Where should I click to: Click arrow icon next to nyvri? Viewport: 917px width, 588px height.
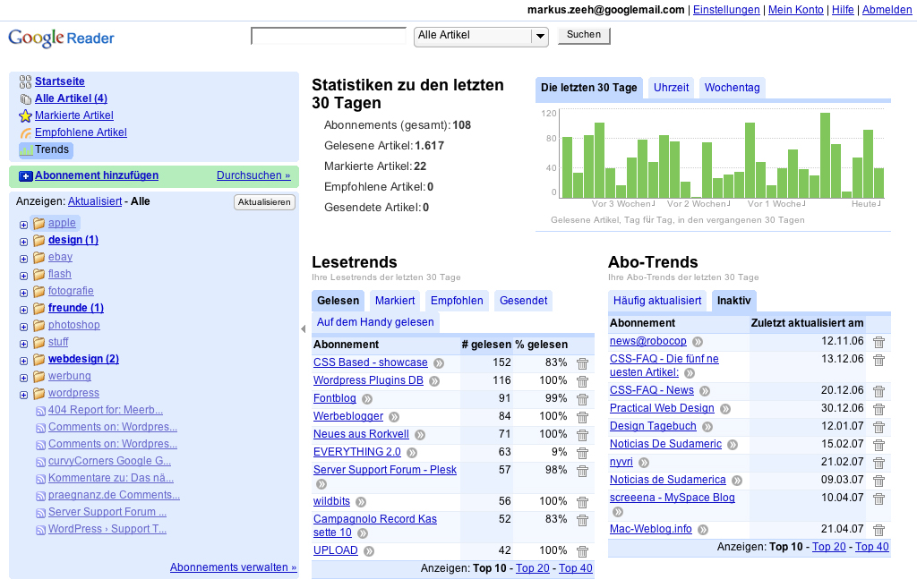click(x=644, y=463)
